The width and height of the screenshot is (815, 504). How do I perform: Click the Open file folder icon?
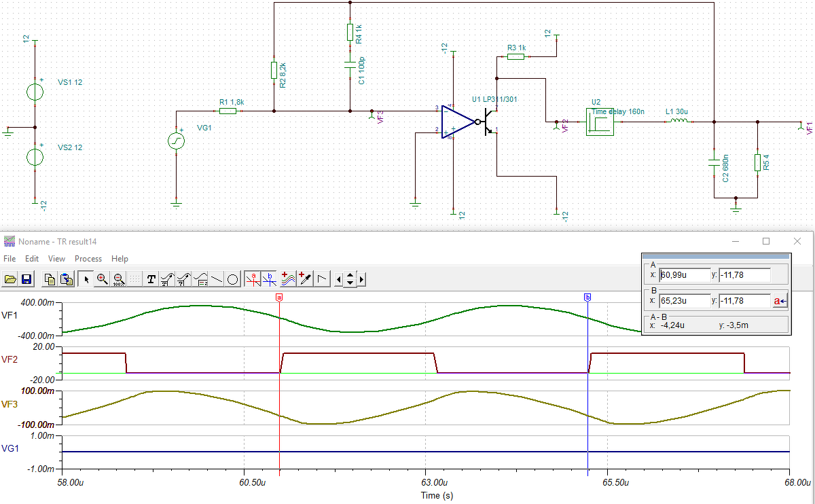coord(10,278)
